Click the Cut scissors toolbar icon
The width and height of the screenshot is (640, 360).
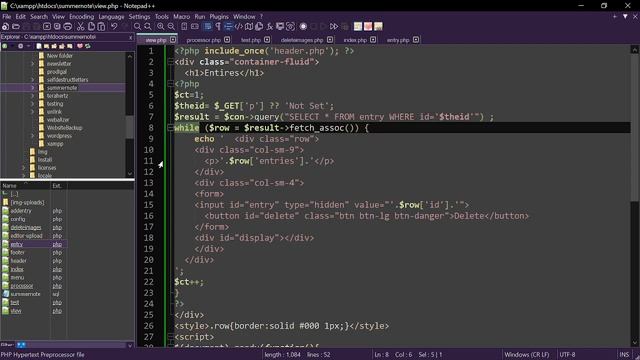coord(80,27)
